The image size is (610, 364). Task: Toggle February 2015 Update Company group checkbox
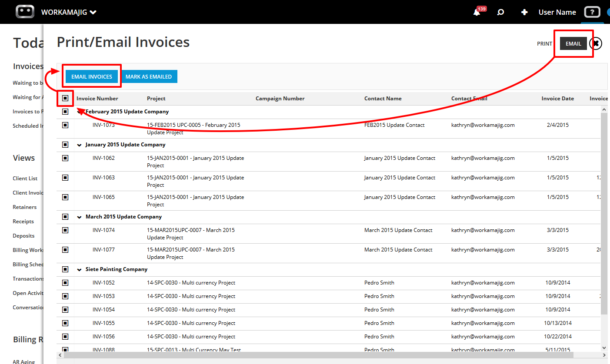pyautogui.click(x=65, y=112)
